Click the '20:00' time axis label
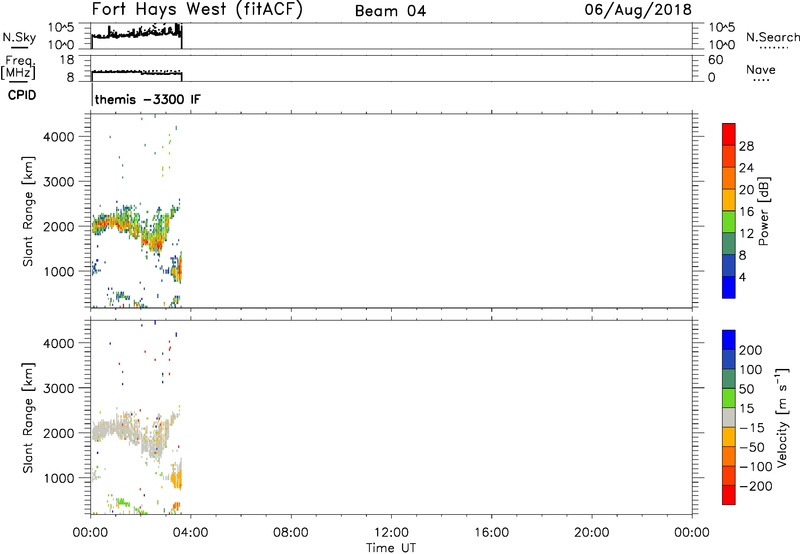800x554 pixels. (592, 533)
